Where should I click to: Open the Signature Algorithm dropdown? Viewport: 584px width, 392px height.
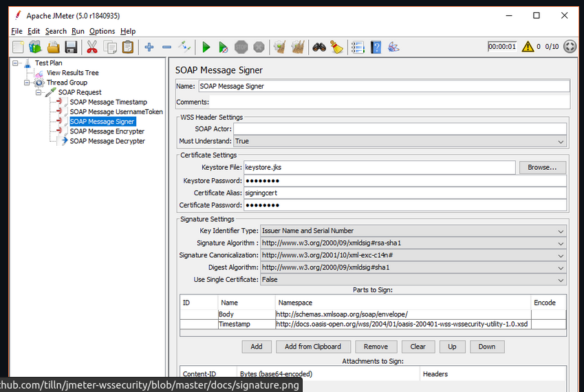[413, 243]
